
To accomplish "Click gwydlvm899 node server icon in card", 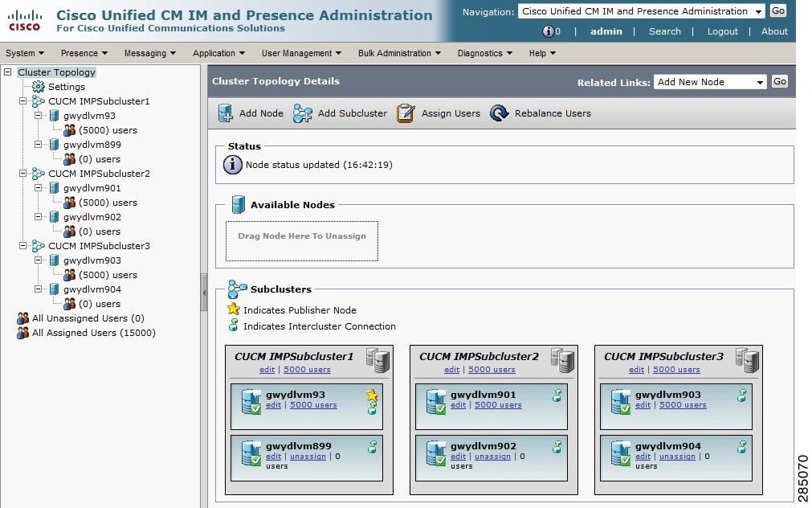I will (x=251, y=453).
